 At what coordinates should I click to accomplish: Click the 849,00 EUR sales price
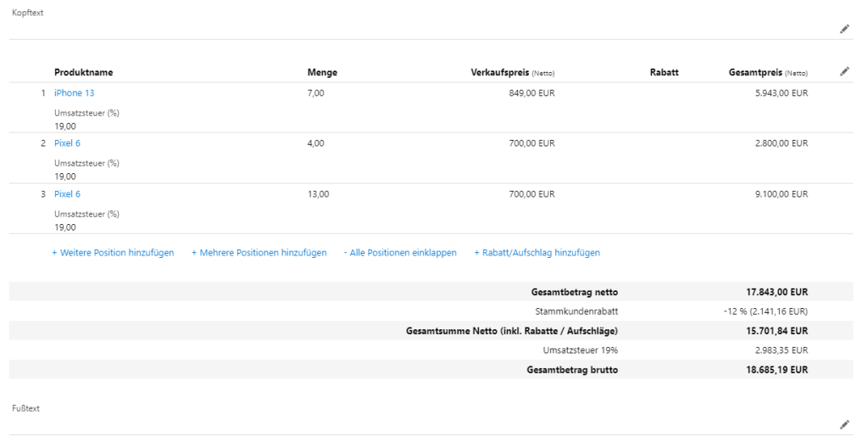(x=531, y=93)
